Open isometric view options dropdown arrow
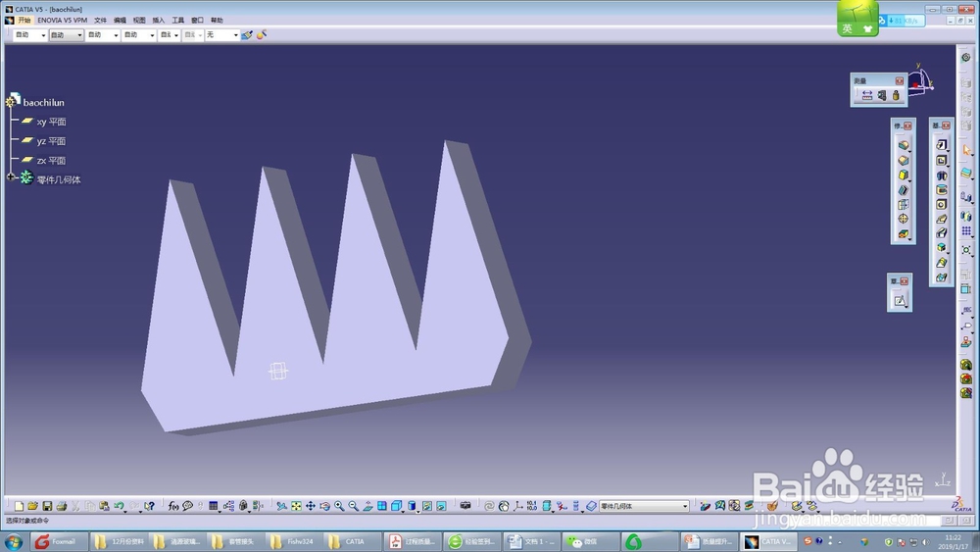The width and height of the screenshot is (980, 552). [403, 510]
